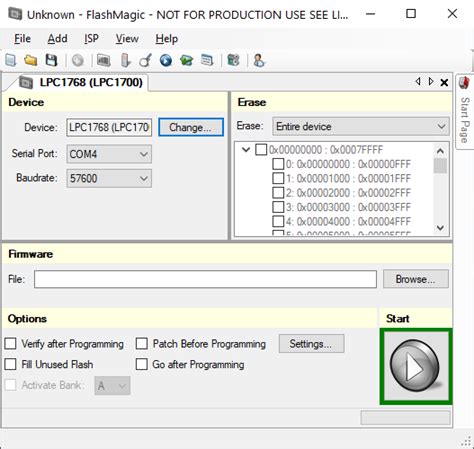The image size is (474, 449).
Task: Check sector 4: 0x00004000 : 0x00004FFF box
Action: 278,221
